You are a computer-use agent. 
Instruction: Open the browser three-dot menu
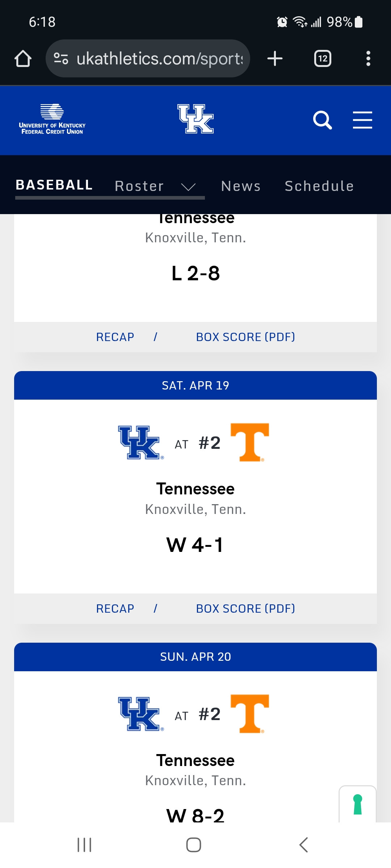point(368,59)
